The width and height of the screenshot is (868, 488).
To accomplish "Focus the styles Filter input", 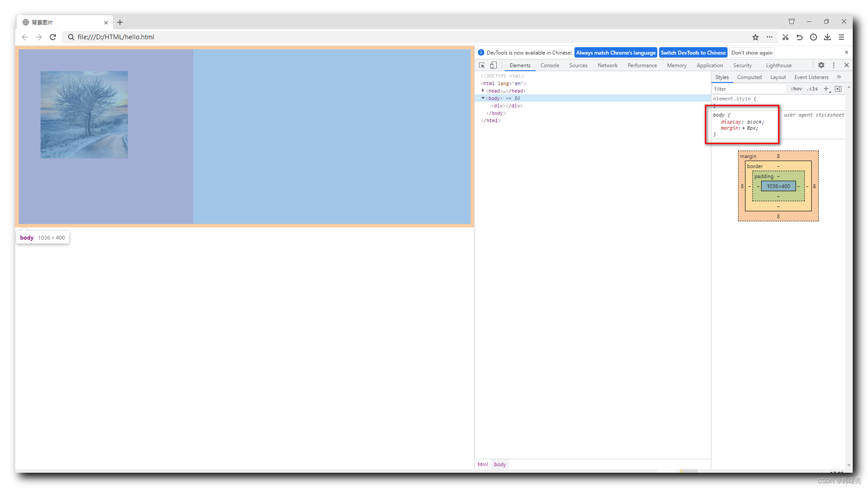I will [748, 89].
